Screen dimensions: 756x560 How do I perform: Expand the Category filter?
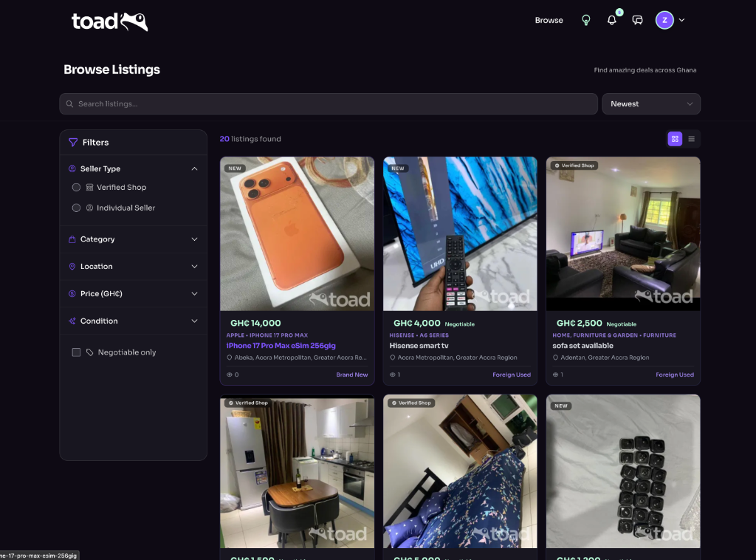point(133,239)
